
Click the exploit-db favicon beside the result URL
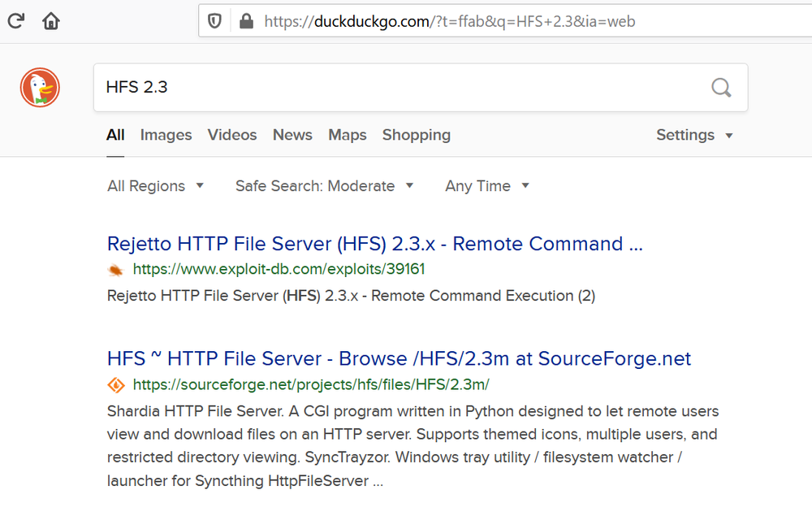coord(115,270)
